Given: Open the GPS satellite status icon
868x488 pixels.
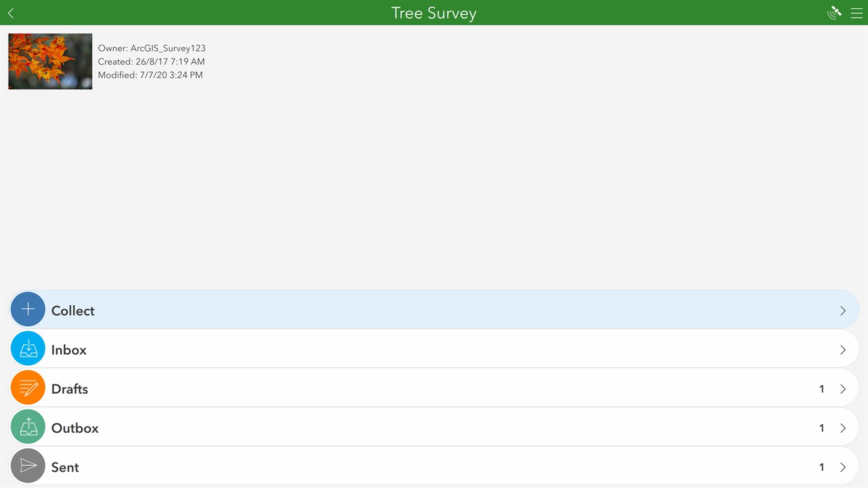Looking at the screenshot, I should (x=834, y=12).
